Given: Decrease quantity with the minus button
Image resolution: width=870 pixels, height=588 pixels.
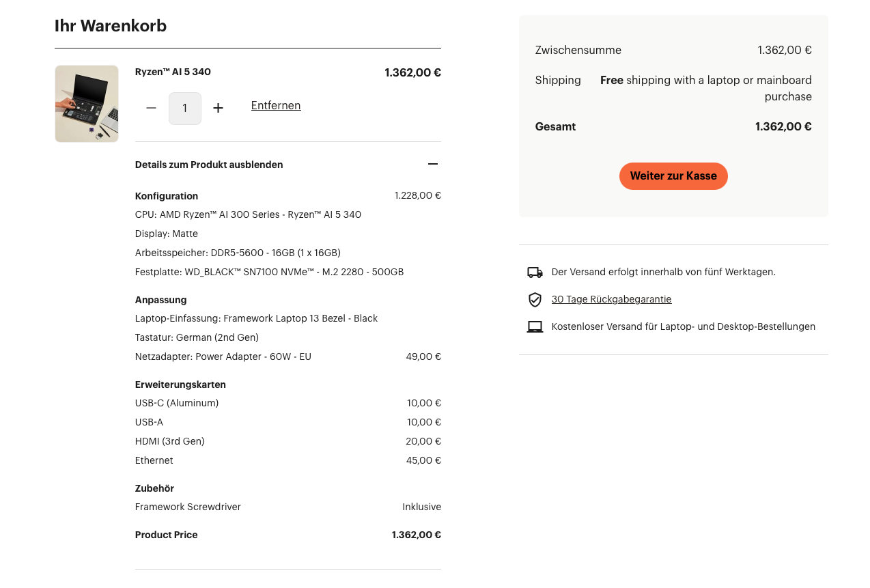Looking at the screenshot, I should coord(152,108).
